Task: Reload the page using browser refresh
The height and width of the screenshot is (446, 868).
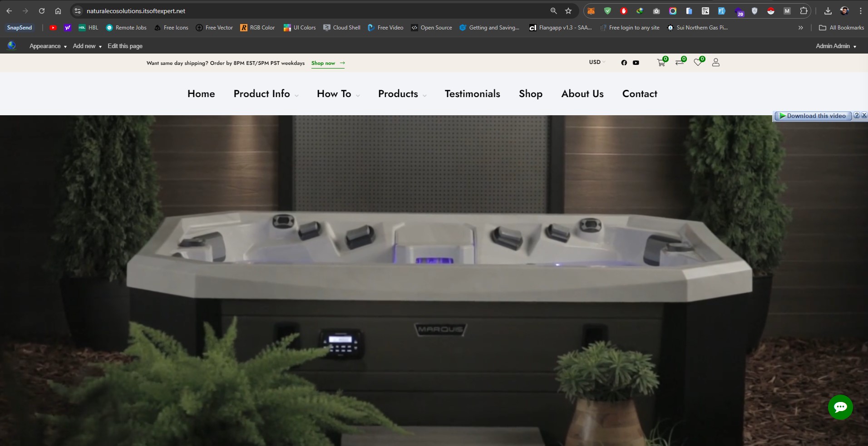Action: click(42, 11)
